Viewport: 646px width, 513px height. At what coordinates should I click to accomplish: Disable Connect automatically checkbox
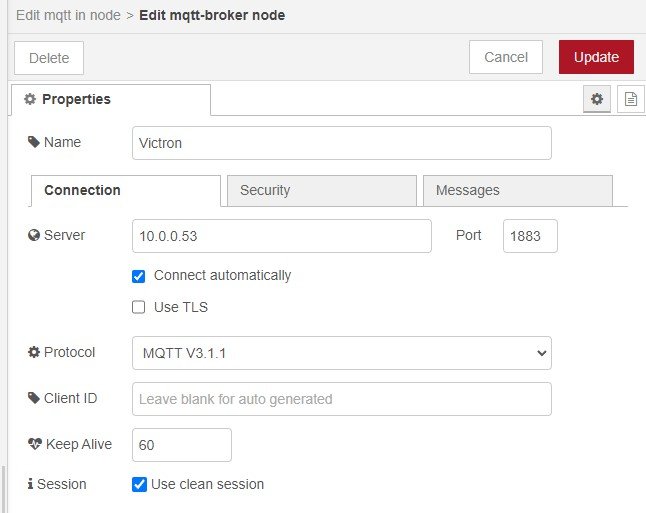click(139, 276)
